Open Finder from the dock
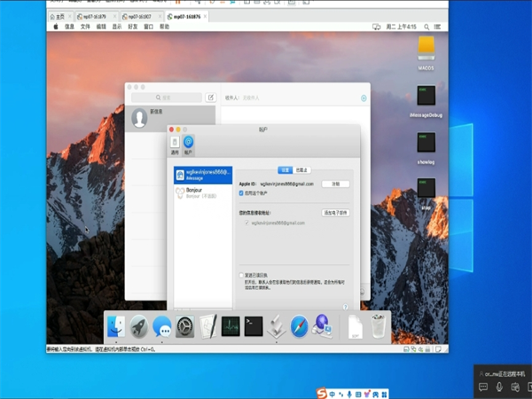The height and width of the screenshot is (399, 532). [115, 327]
